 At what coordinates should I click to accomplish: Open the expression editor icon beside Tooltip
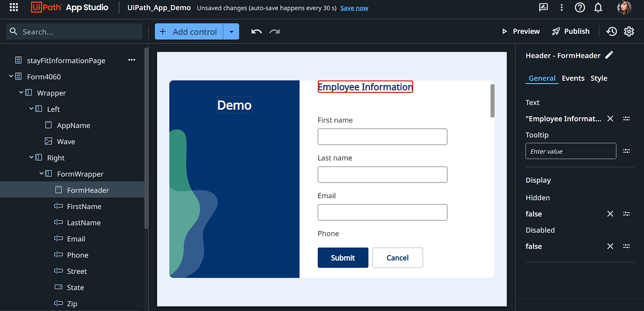(626, 151)
